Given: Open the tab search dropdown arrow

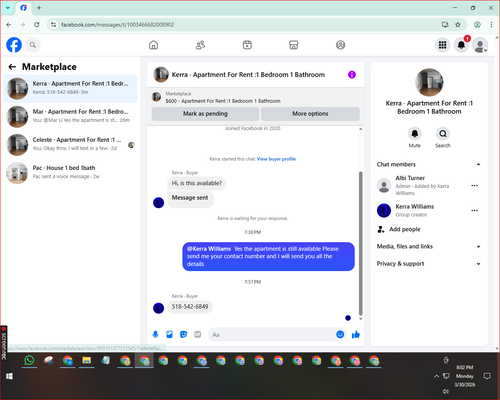Looking at the screenshot, I should [x=8, y=8].
